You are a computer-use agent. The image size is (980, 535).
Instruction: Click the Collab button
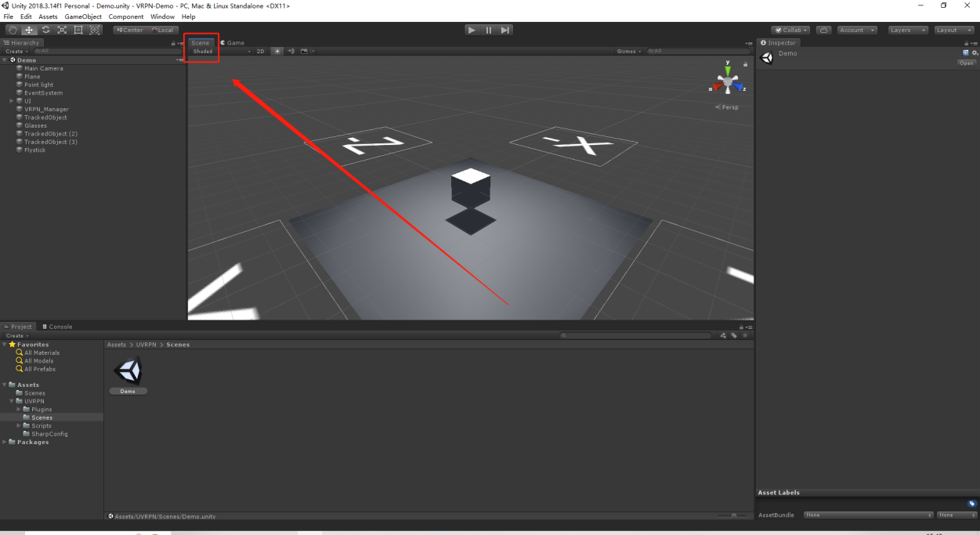coord(791,30)
